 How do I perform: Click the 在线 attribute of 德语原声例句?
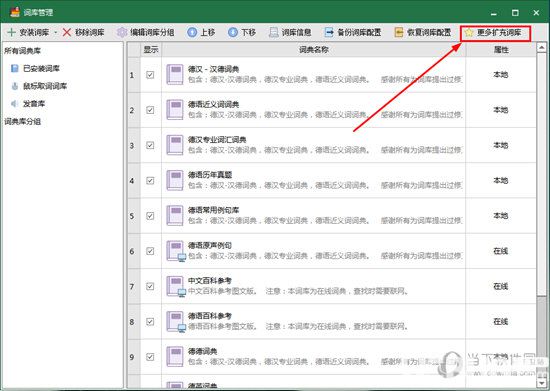(x=501, y=251)
